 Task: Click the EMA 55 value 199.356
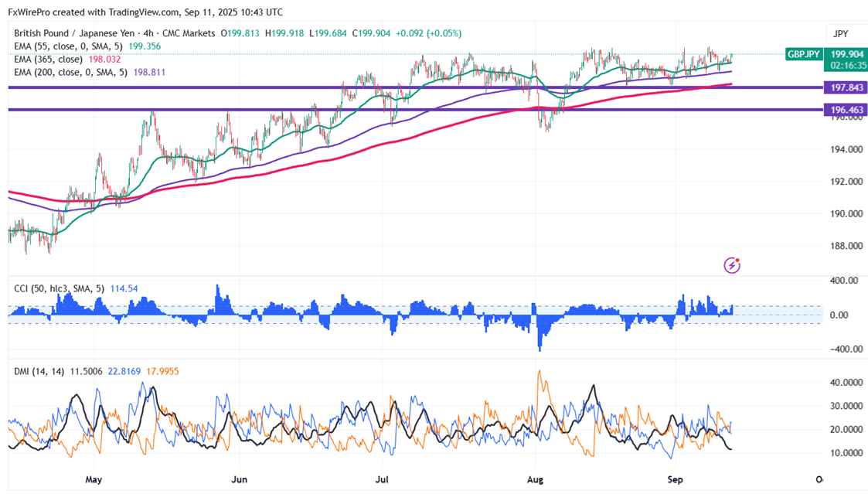tap(145, 46)
